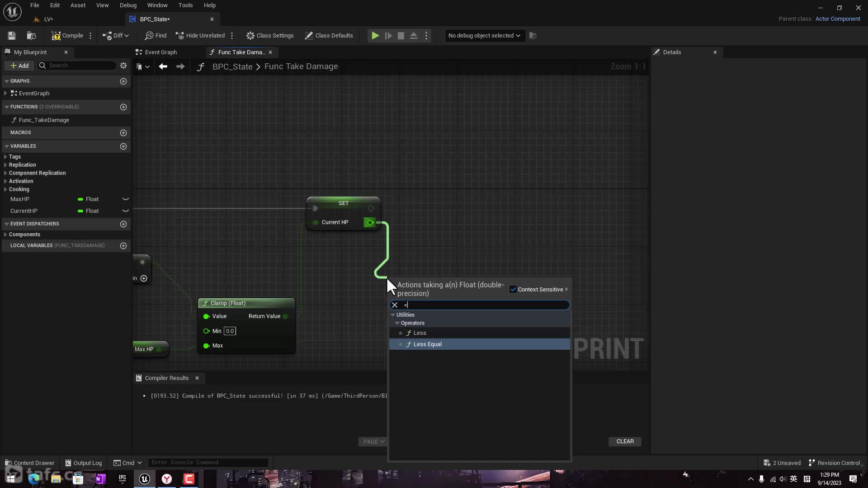This screenshot has height=488, width=868.
Task: Navigate back in graph history
Action: click(163, 67)
